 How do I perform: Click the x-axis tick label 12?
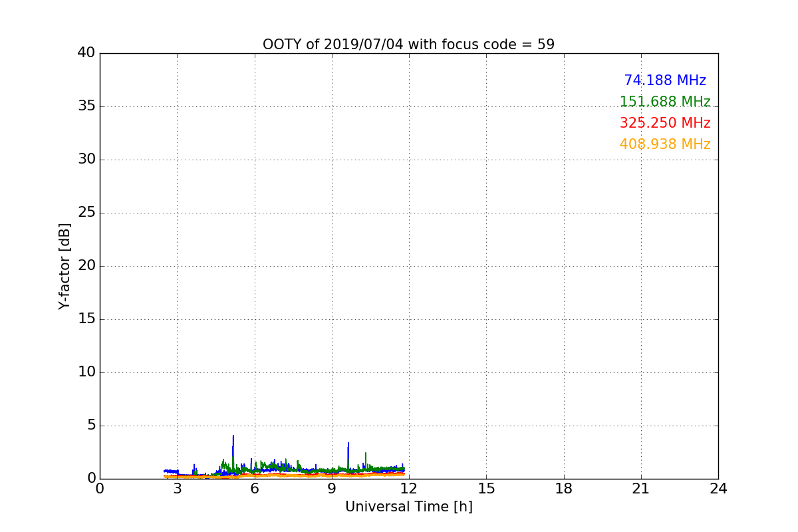[409, 489]
